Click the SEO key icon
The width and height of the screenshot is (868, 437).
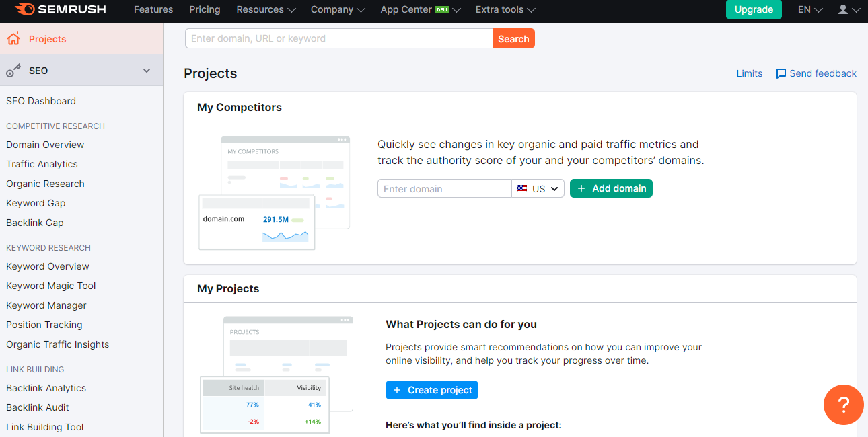click(13, 71)
